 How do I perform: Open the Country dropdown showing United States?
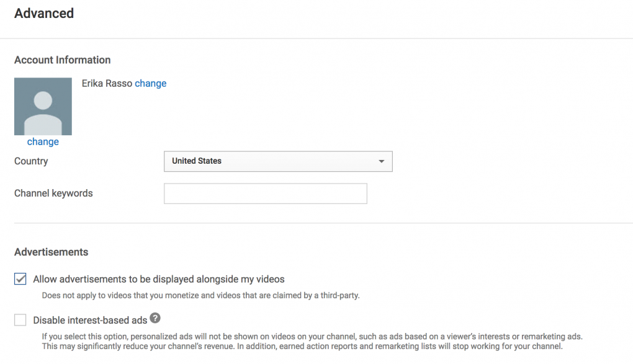[278, 161]
